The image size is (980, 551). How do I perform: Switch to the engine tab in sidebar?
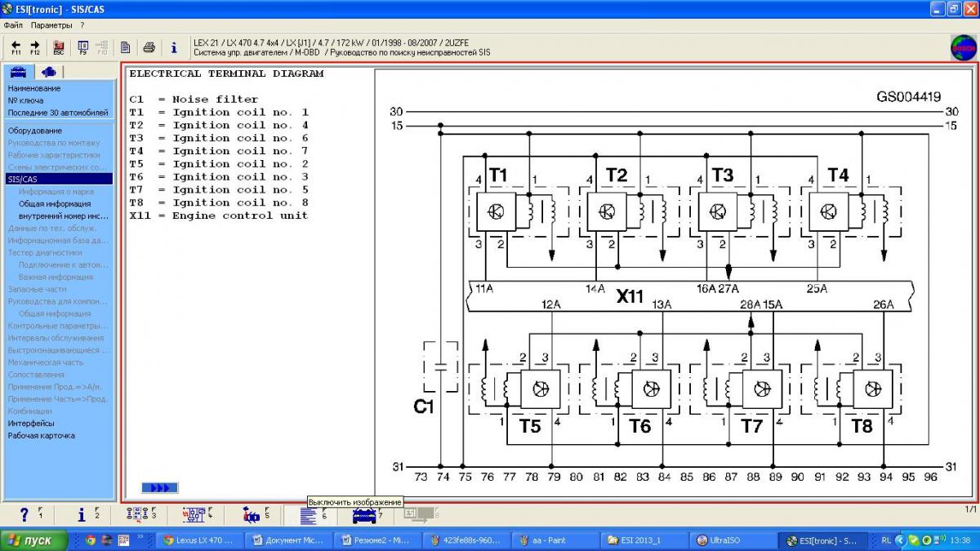point(48,72)
